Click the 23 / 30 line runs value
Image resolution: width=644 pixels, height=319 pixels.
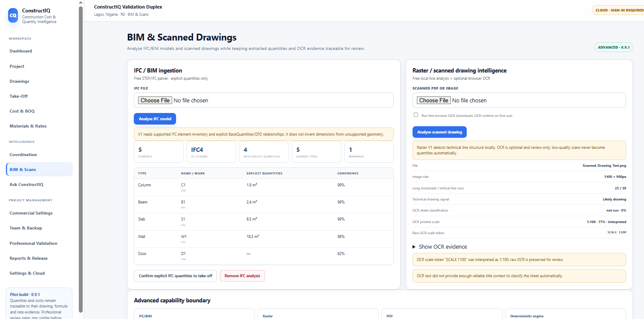coord(620,188)
